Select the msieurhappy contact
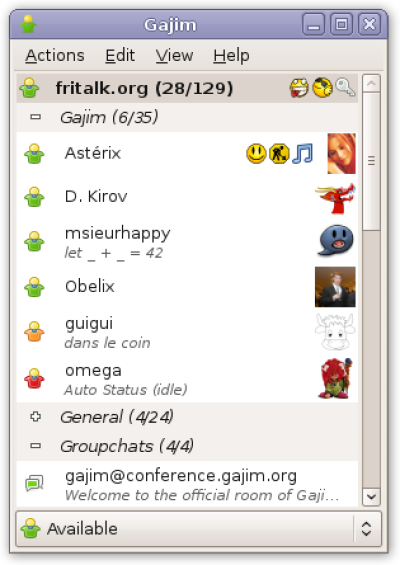Screen dimensions: 400x565 187,242
